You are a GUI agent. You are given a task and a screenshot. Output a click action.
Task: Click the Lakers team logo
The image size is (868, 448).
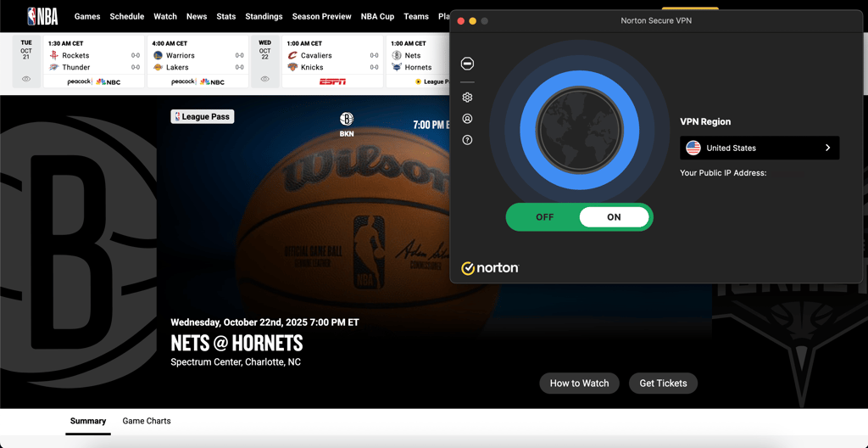click(158, 67)
